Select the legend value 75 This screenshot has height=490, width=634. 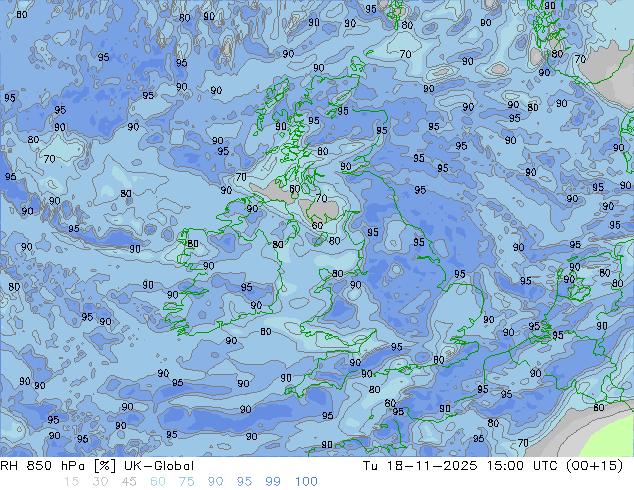click(x=186, y=482)
